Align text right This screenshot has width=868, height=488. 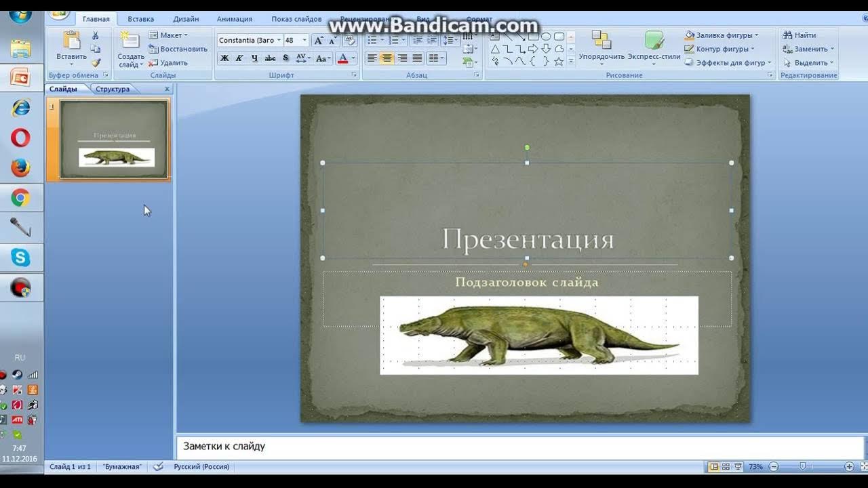click(403, 58)
